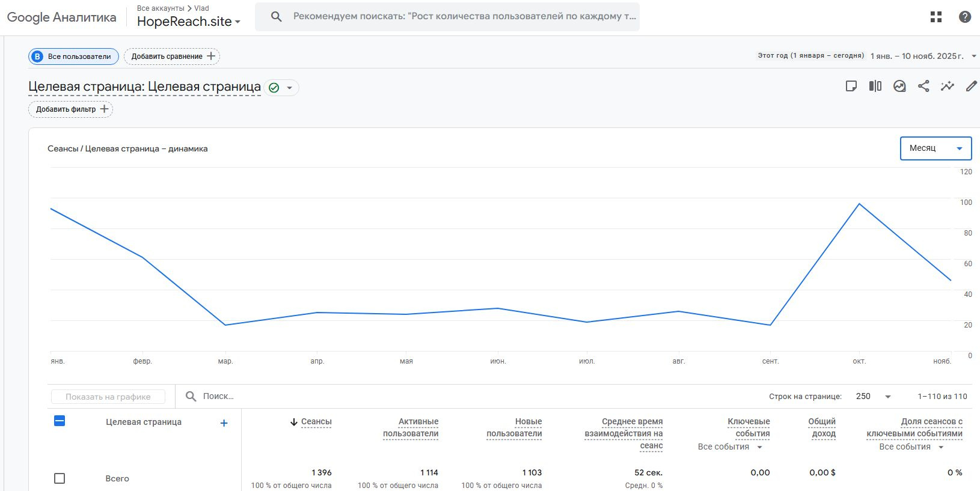Open the compare columns icon

coord(875,86)
